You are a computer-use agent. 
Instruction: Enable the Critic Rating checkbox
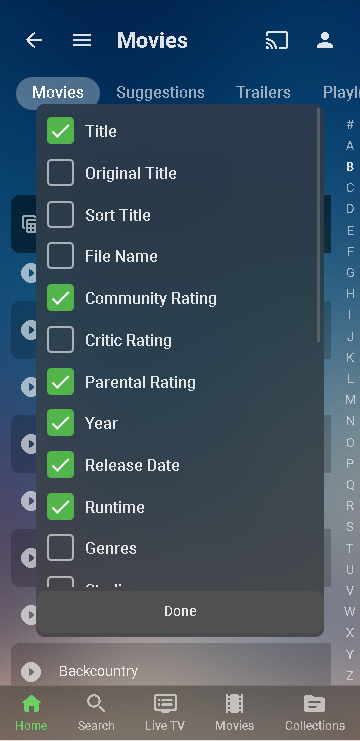pyautogui.click(x=60, y=339)
